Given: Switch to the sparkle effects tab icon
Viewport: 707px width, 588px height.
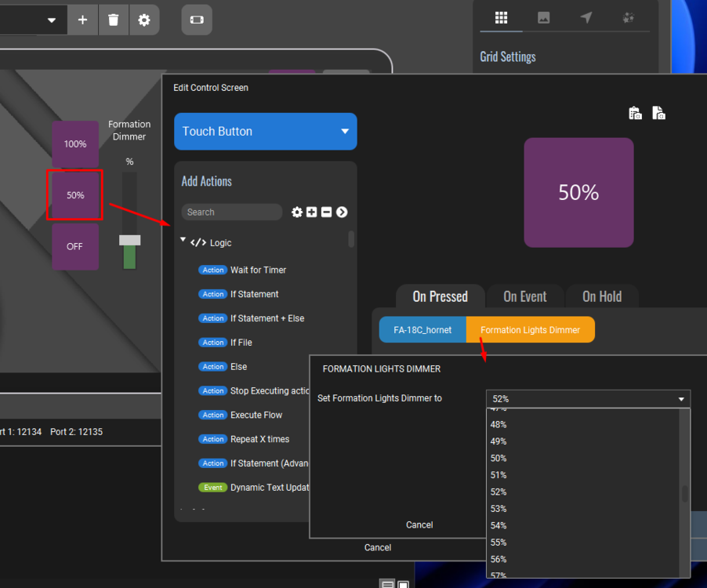Looking at the screenshot, I should point(628,18).
